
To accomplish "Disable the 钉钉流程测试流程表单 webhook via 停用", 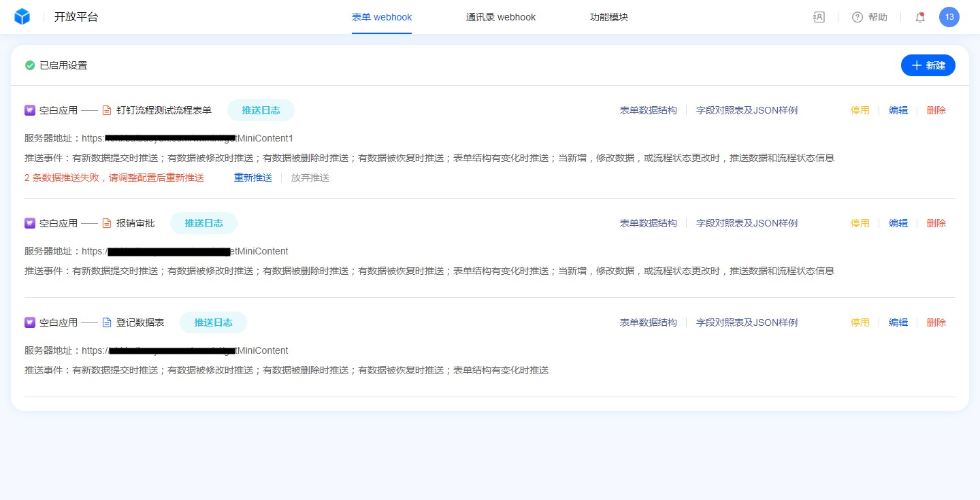I will pyautogui.click(x=860, y=110).
